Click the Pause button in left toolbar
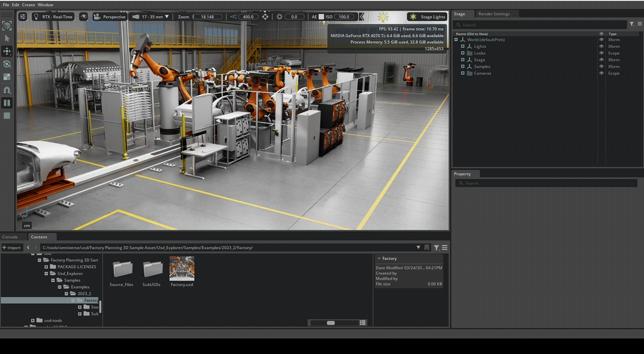Screen dimensions: 644x354 [7, 103]
